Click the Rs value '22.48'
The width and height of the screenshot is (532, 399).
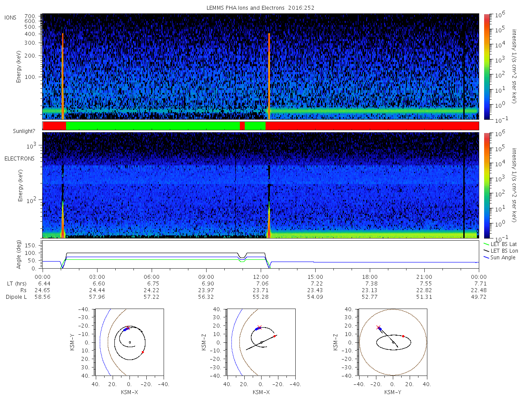tap(479, 290)
